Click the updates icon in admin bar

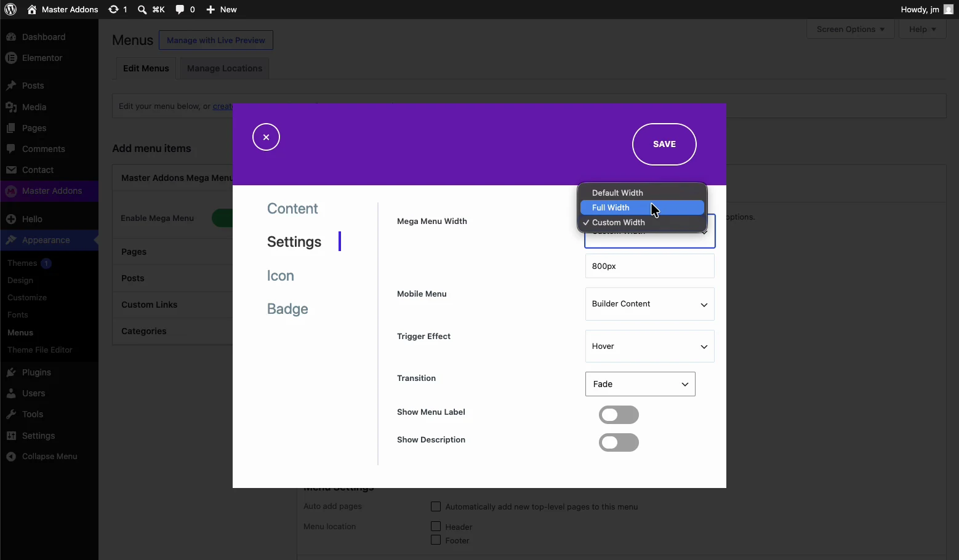pos(113,9)
